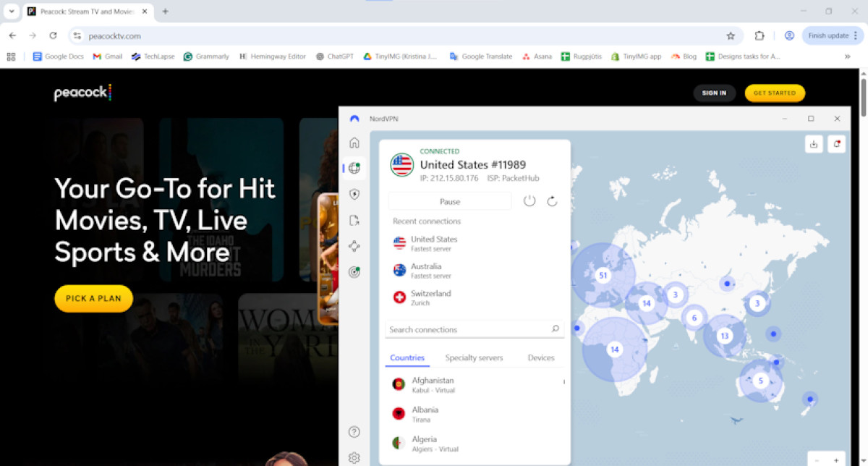
Task: Show more bookmarks with the chevron
Action: (847, 56)
